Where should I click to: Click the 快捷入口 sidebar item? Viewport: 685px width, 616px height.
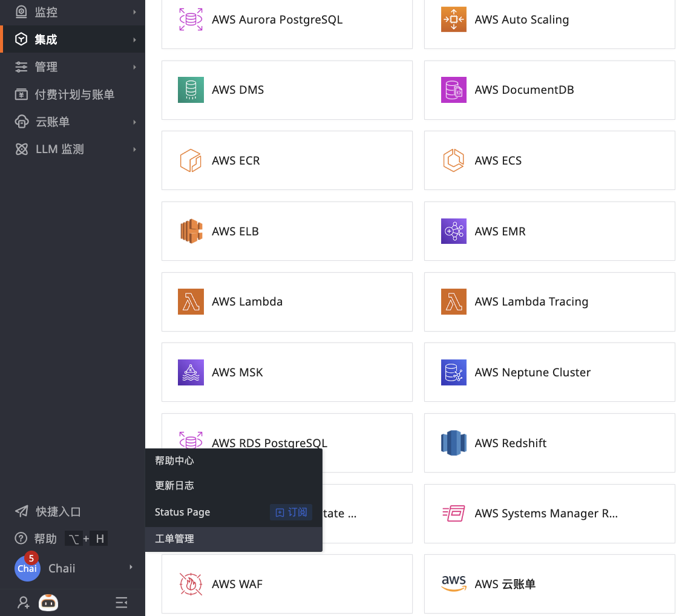pos(58,511)
